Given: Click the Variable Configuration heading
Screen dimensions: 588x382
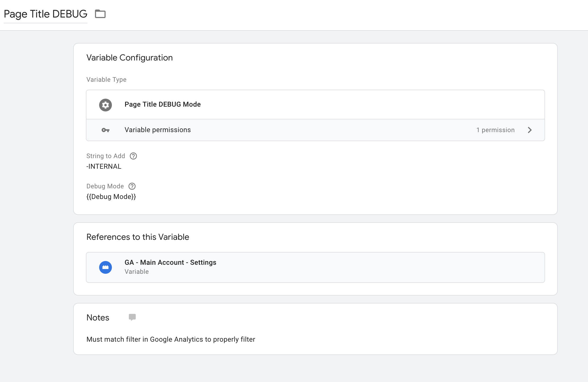Looking at the screenshot, I should (129, 58).
